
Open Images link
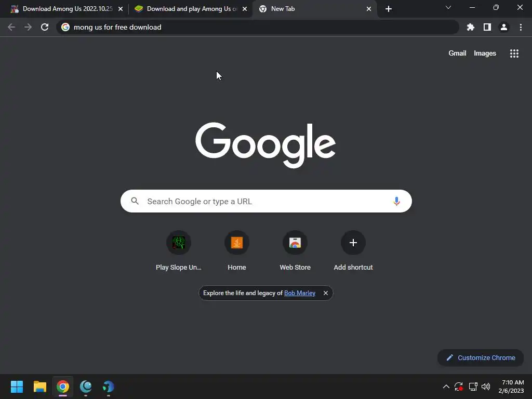click(x=485, y=54)
